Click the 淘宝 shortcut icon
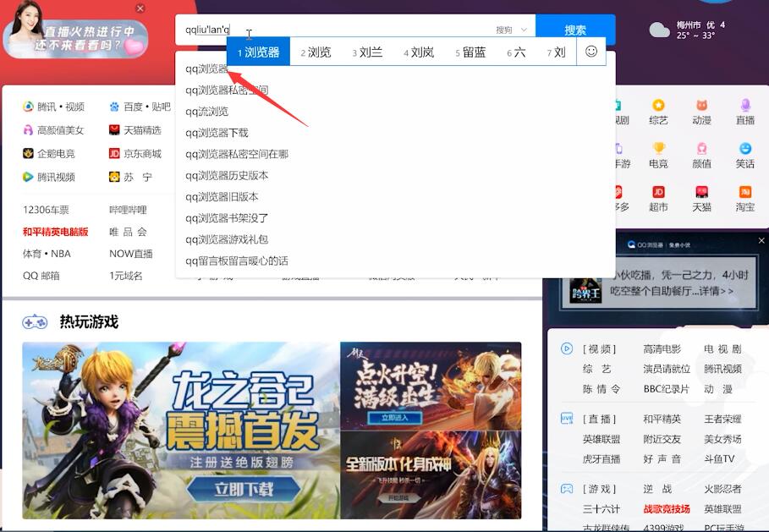 [x=745, y=192]
